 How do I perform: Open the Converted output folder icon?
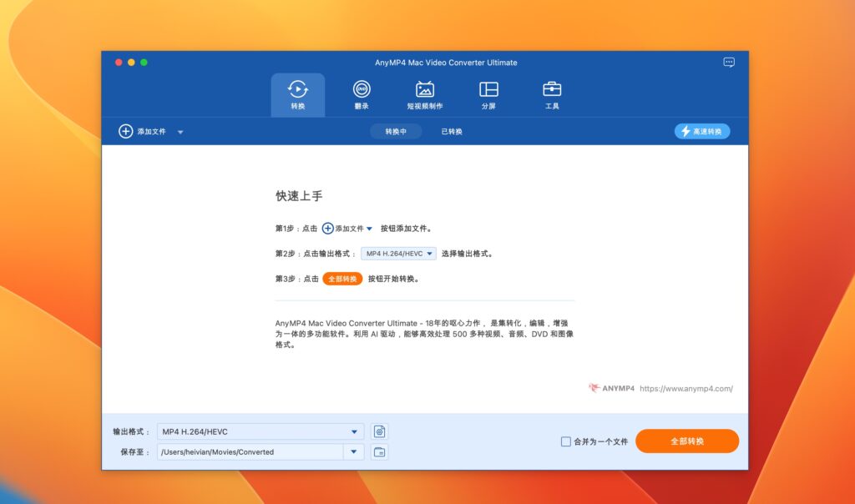(378, 451)
